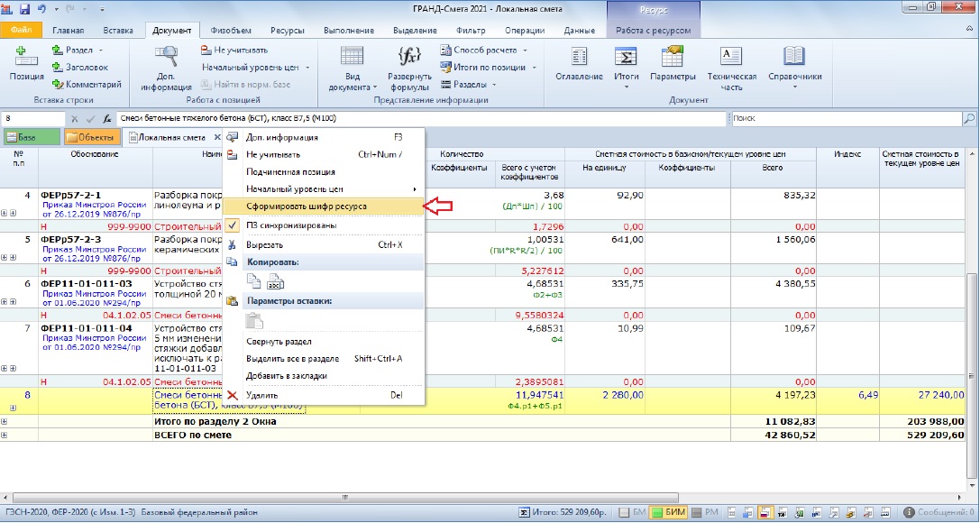The image size is (980, 523).
Task: Click the cell address box showing 8
Action: [x=33, y=118]
